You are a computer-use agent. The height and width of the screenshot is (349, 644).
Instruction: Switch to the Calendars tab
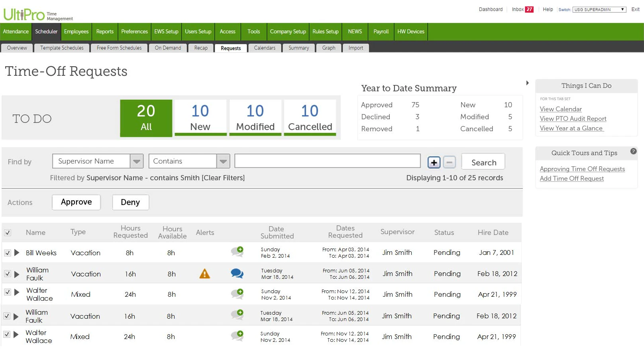coord(265,48)
